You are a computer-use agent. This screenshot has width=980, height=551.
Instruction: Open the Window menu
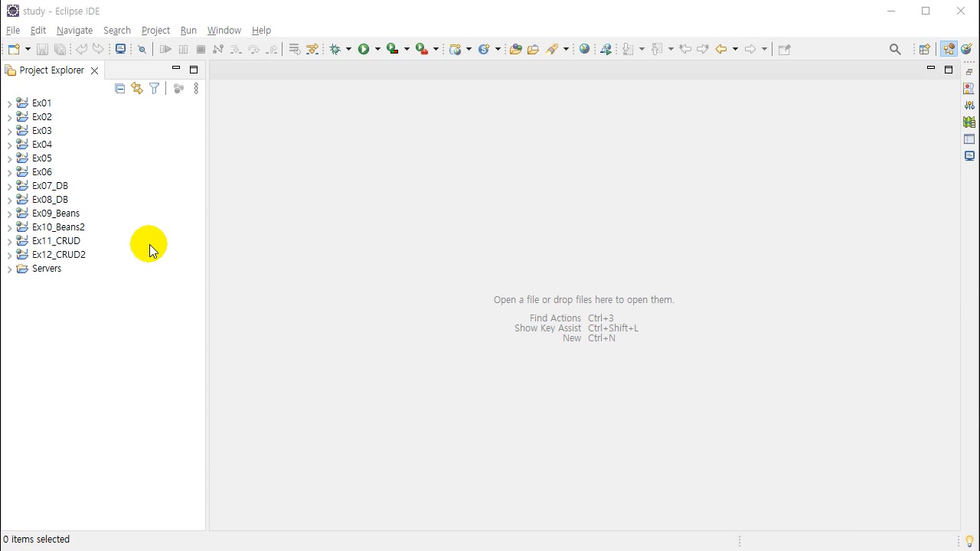pyautogui.click(x=224, y=31)
